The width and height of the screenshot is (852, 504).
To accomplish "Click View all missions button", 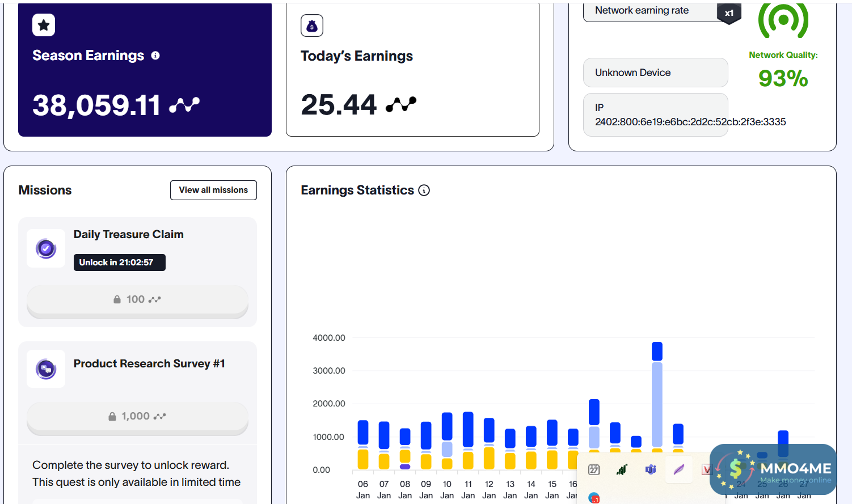I will tap(213, 190).
